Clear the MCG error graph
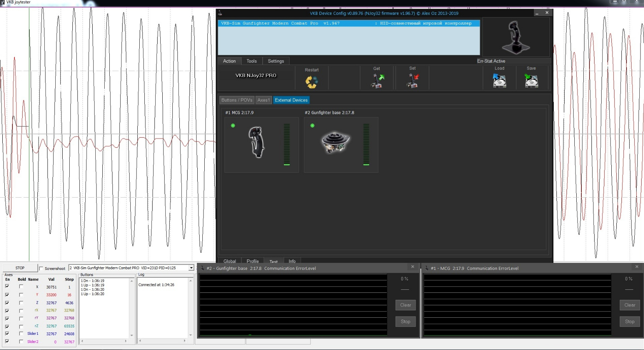644x350 pixels. click(630, 305)
